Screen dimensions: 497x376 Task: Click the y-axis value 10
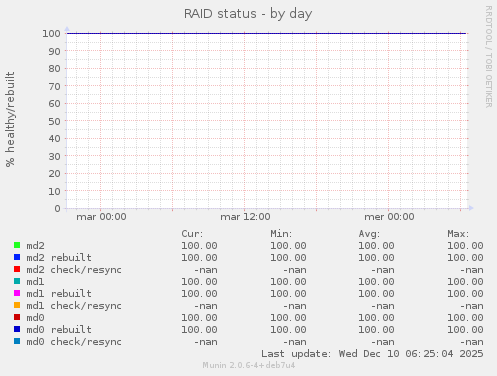tap(55, 192)
